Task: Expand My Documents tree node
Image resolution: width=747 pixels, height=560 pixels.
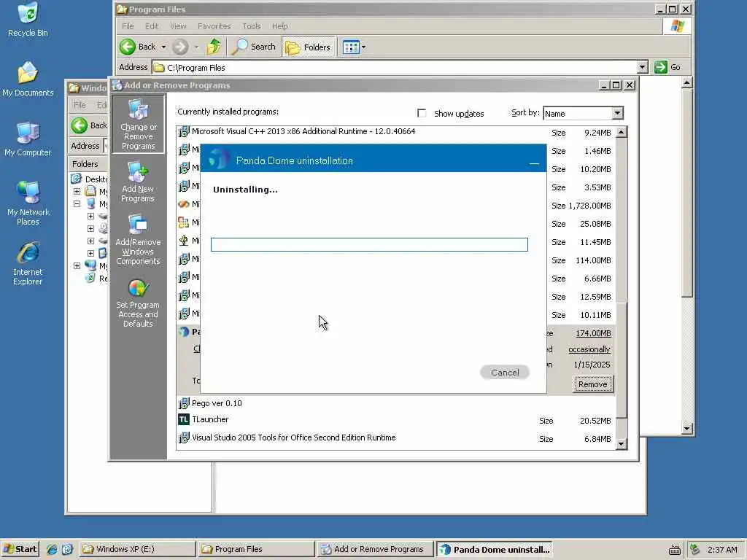Action: (77, 192)
